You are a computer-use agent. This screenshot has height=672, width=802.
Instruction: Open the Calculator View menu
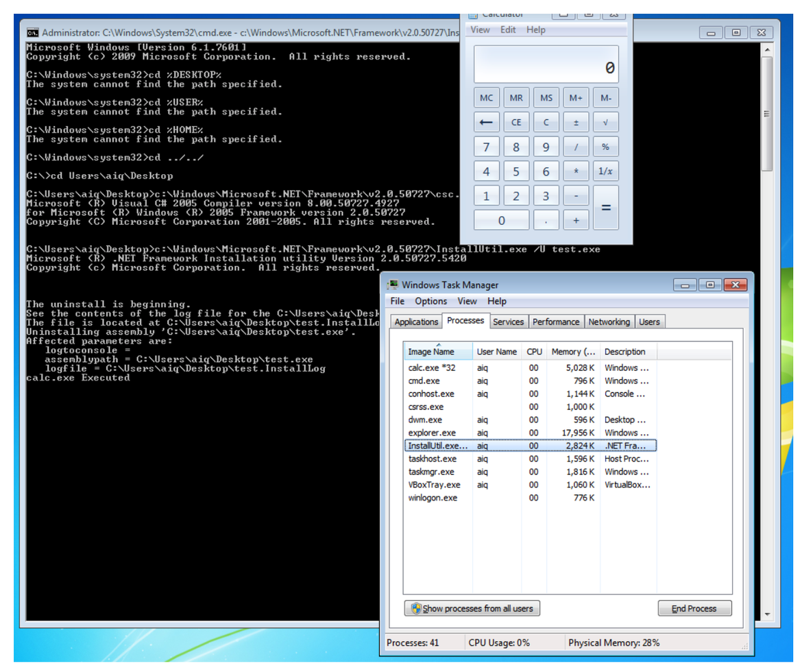480,29
